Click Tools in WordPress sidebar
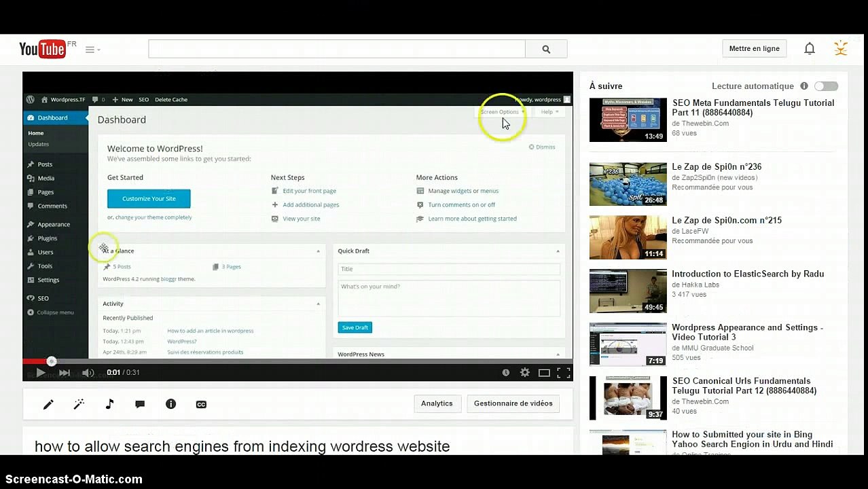868x489 pixels. (x=45, y=266)
